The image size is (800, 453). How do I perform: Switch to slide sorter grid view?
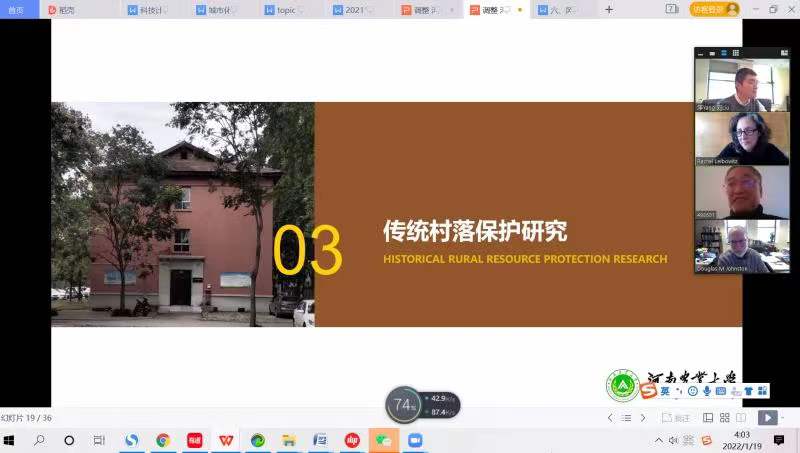click(724, 417)
